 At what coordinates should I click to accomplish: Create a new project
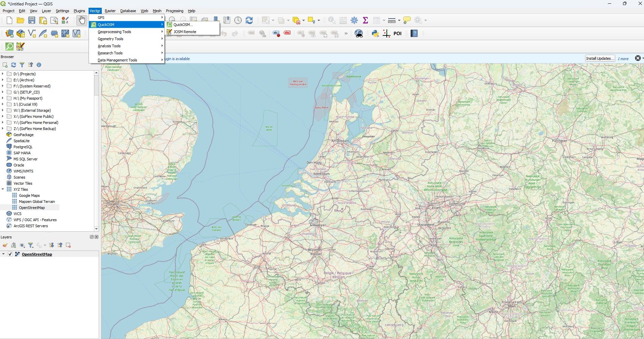(9, 20)
